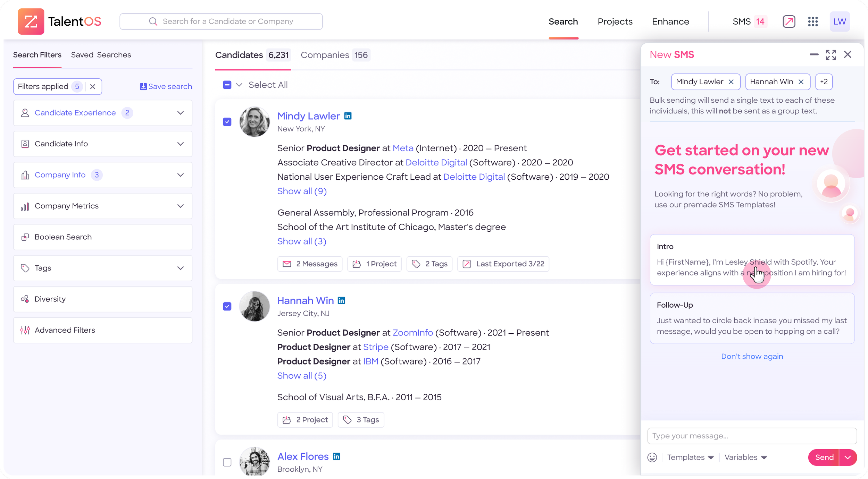
Task: Open the Templates dropdown
Action: [x=690, y=457]
